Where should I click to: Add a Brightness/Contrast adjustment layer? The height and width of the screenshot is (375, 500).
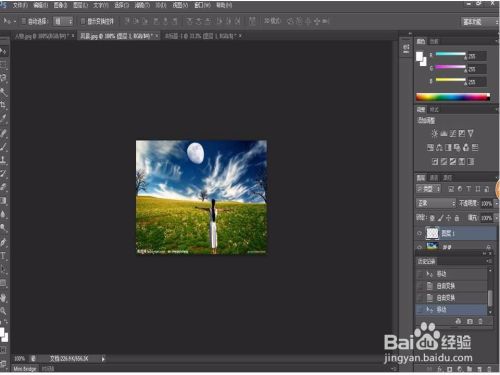coord(435,134)
